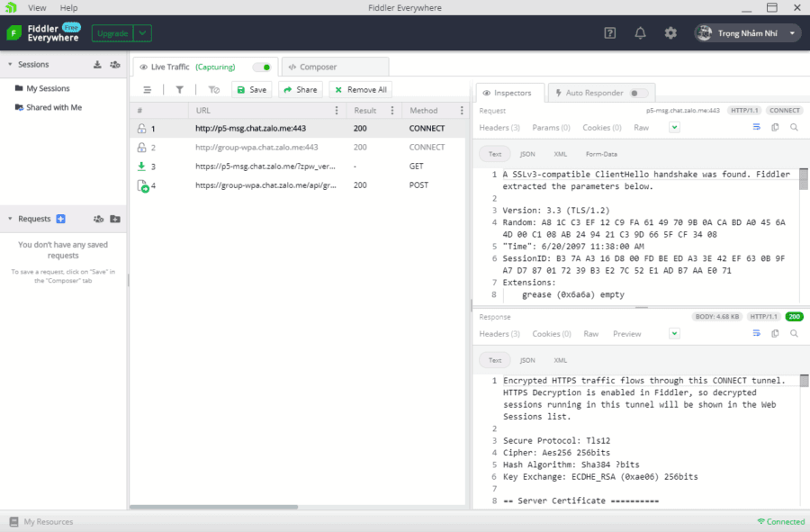Open the View menu

37,8
